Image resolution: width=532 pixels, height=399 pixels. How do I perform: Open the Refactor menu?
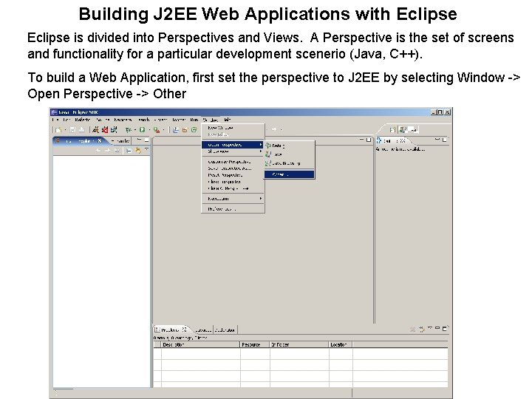pos(83,120)
